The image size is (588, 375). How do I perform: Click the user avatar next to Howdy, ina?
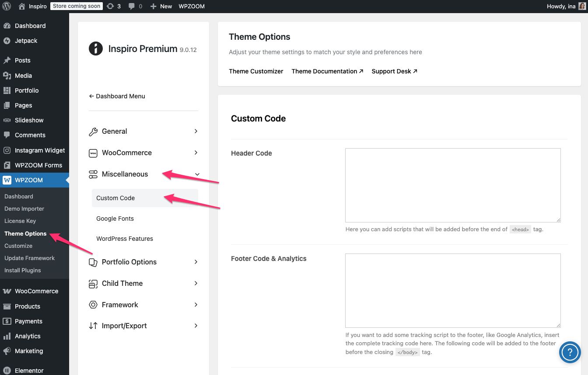point(582,6)
